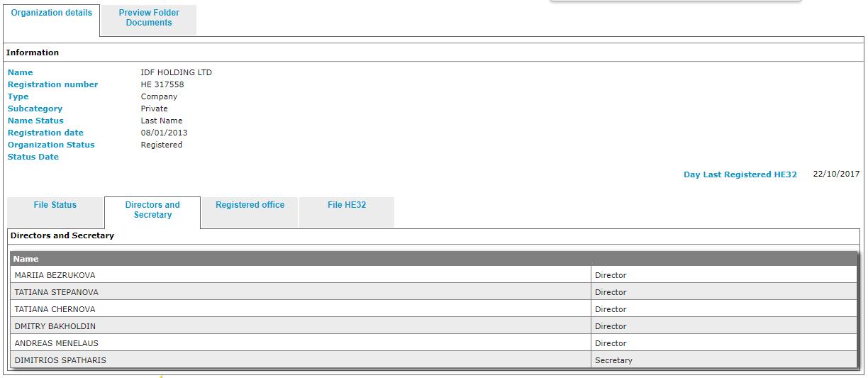Click registration number HE 317558
This screenshot has width=868, height=378.
coord(162,84)
